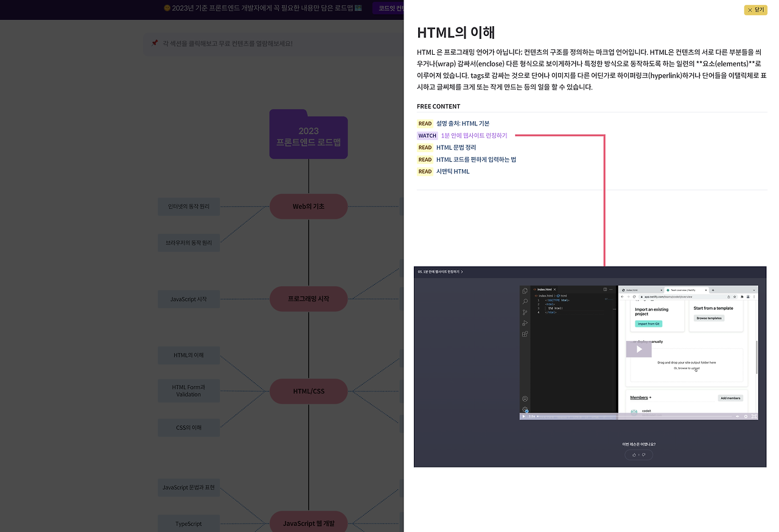Switch to Team overview | Netlify browser tab

click(686, 290)
